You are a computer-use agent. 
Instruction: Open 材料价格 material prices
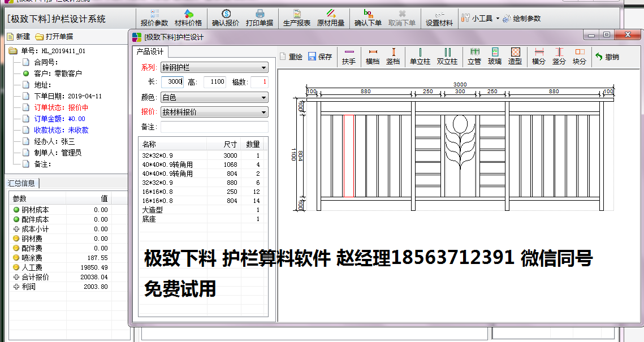click(188, 18)
